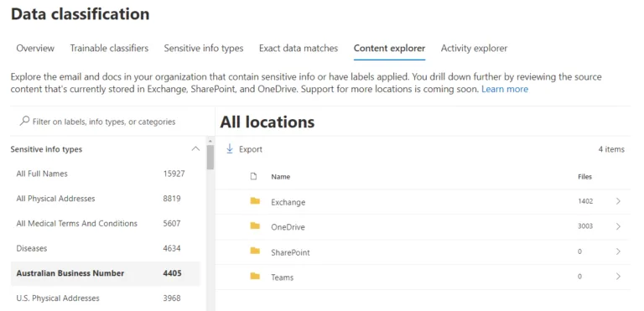Click the All locations heading
The image size is (644, 311).
tap(267, 122)
